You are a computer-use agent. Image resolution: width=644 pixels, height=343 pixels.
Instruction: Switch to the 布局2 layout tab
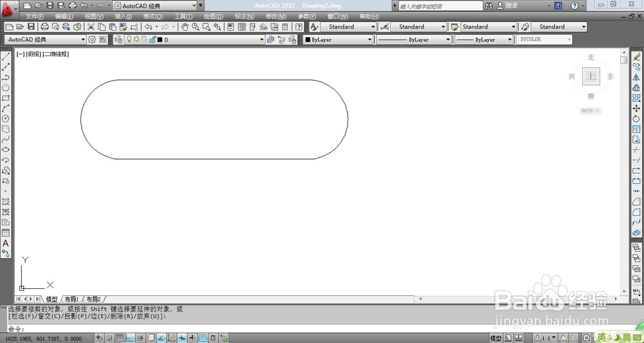coord(93,299)
